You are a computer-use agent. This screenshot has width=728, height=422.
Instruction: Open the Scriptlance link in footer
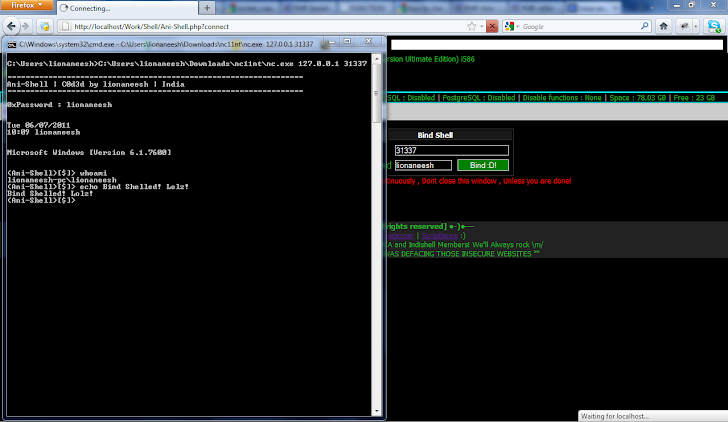[439, 235]
